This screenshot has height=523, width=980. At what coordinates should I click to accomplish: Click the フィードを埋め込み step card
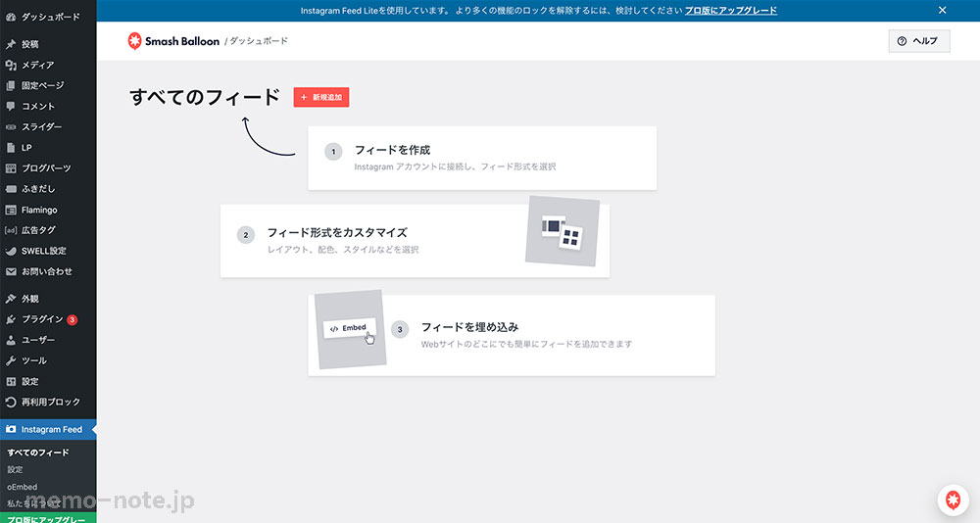[512, 336]
